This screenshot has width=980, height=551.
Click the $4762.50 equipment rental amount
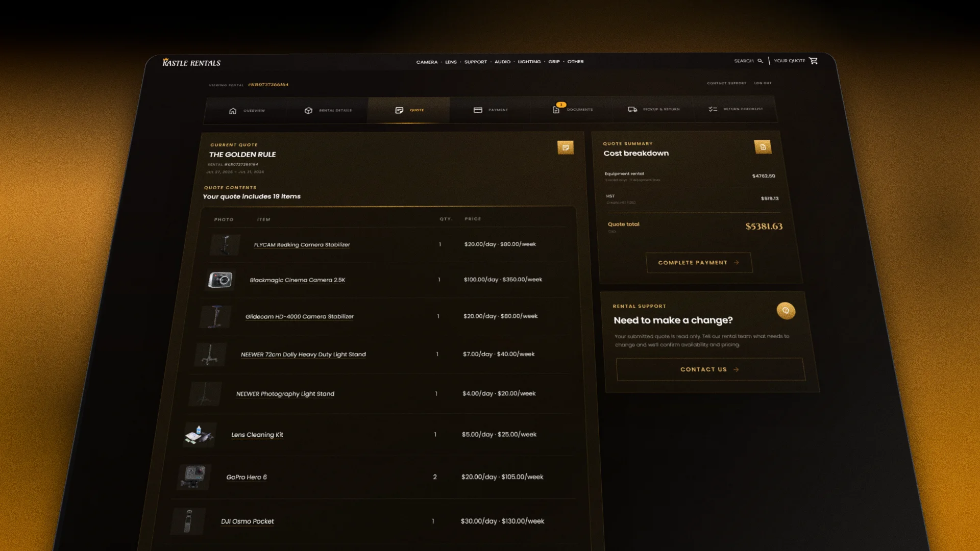764,176
